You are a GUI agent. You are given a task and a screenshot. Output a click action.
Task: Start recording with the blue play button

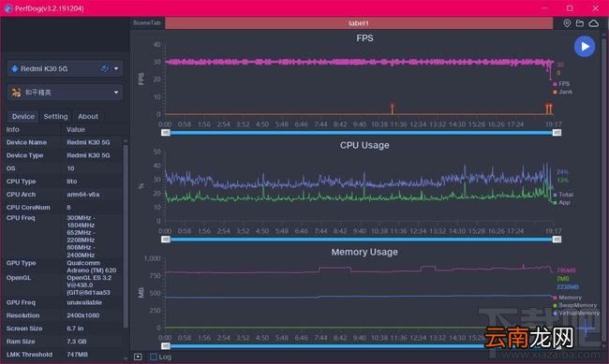click(585, 47)
